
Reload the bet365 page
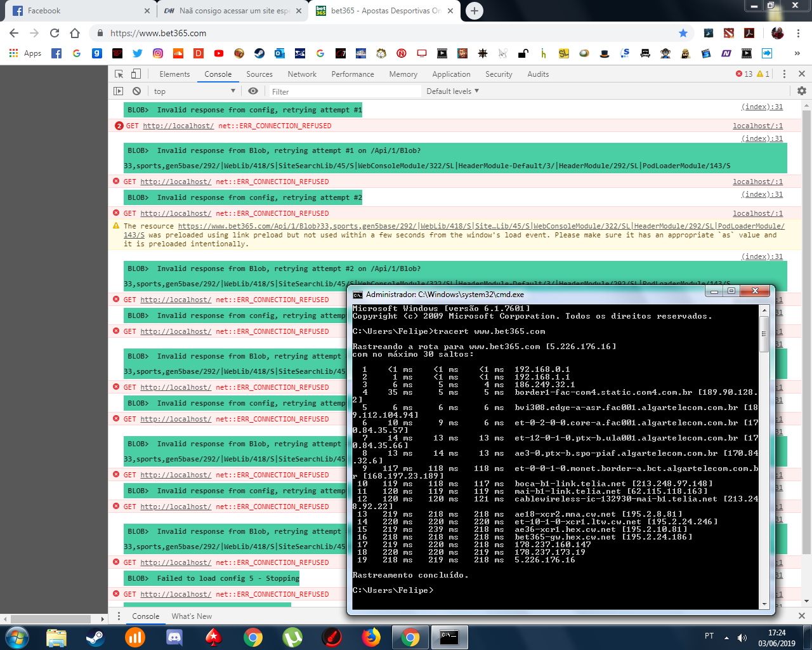coord(55,33)
